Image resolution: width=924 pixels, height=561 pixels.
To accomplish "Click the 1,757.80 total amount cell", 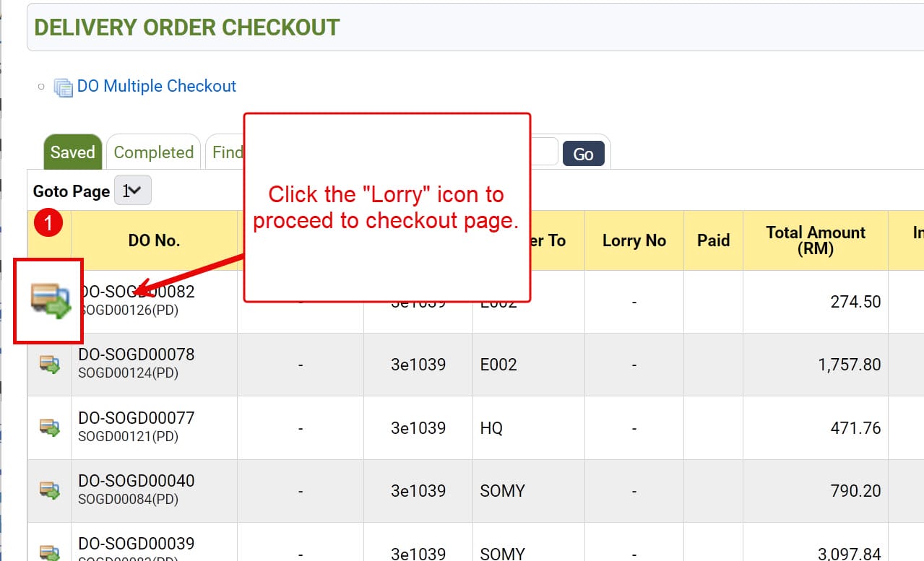I will [x=849, y=365].
